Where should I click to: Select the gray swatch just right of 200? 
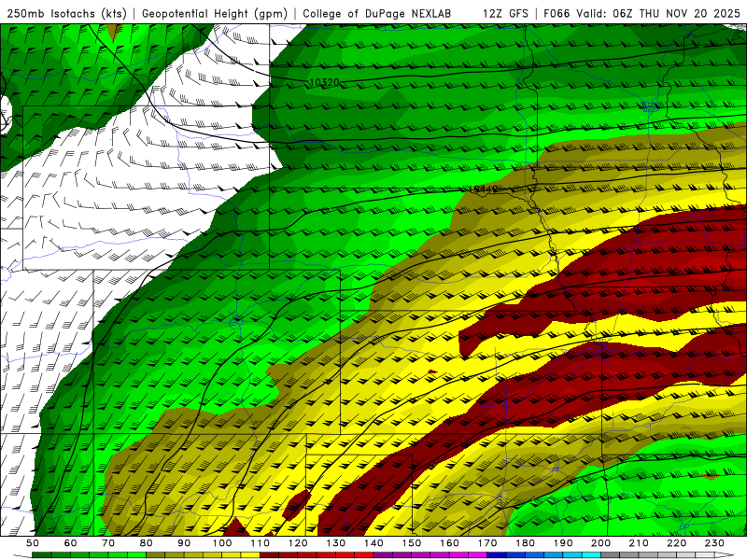click(611, 555)
